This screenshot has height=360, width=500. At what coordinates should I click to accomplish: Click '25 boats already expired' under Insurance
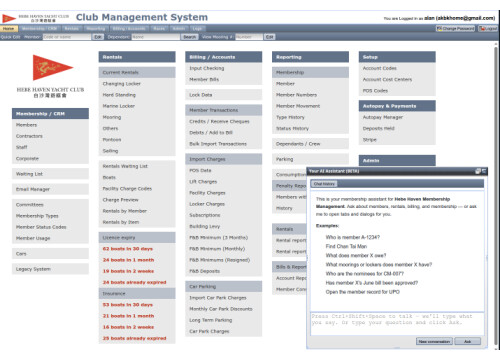pyautogui.click(x=134, y=338)
